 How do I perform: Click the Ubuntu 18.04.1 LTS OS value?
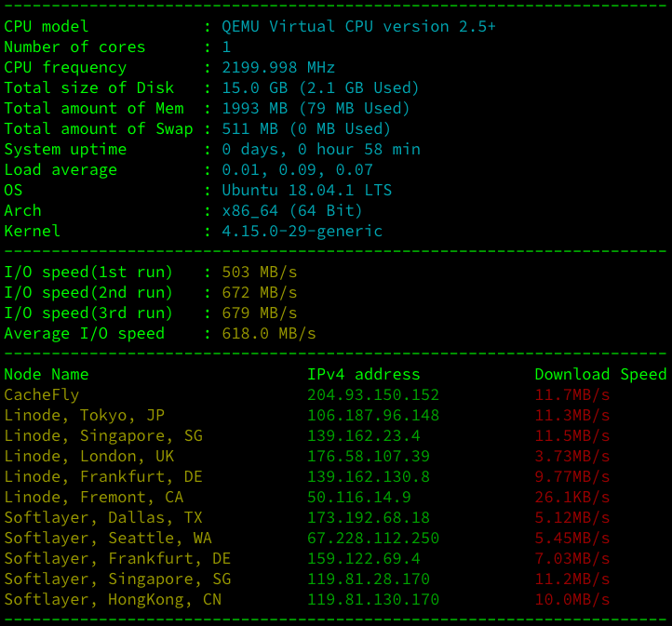tap(306, 190)
